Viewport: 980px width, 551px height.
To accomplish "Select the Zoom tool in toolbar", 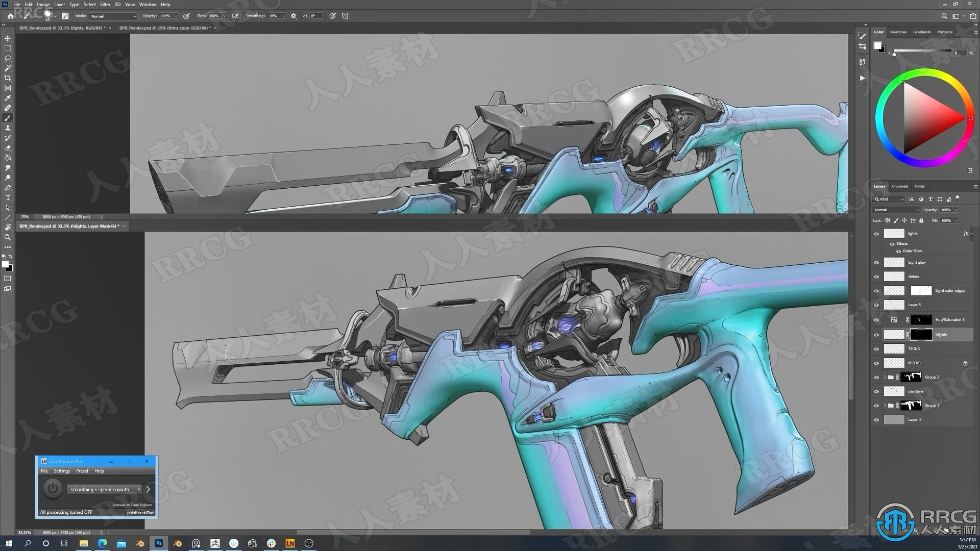I will click(x=8, y=237).
